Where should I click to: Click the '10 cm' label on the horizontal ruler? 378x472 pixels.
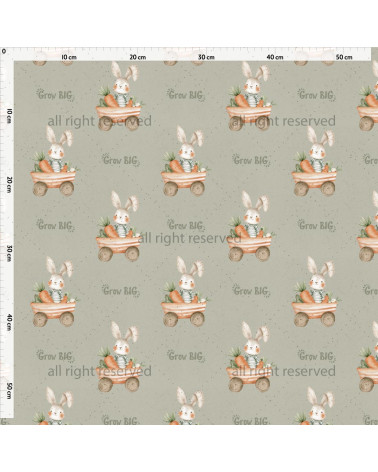click(69, 57)
